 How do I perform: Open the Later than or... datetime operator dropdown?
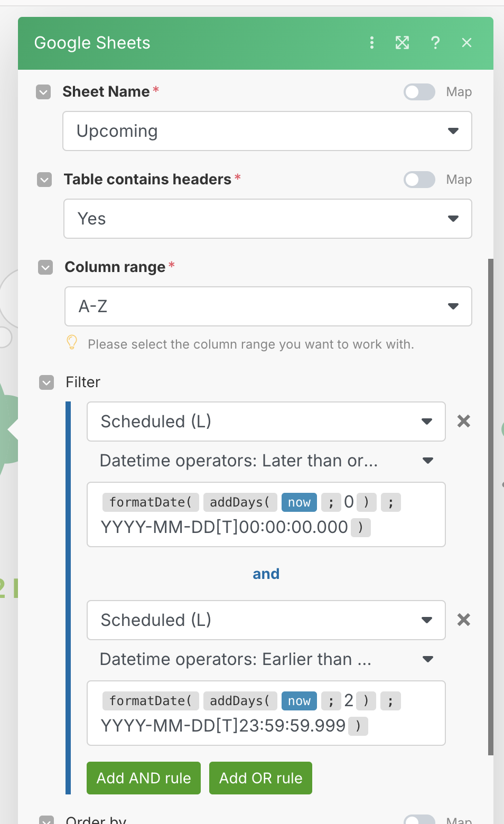coord(266,461)
